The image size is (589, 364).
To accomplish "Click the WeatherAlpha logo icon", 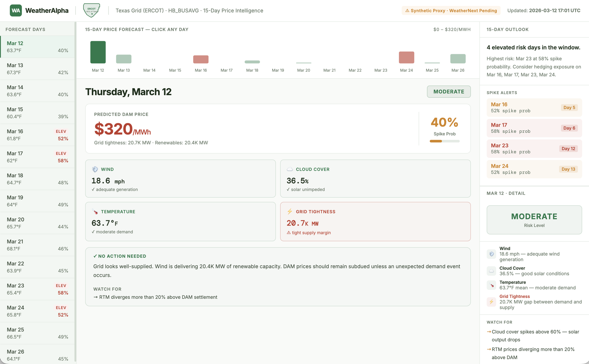I will tap(16, 10).
